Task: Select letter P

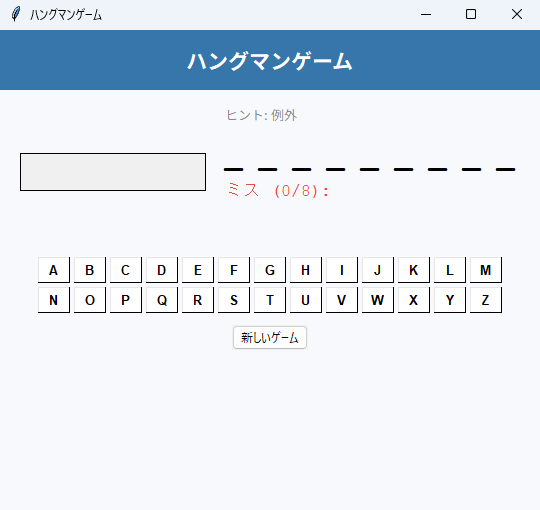Action: (x=126, y=300)
